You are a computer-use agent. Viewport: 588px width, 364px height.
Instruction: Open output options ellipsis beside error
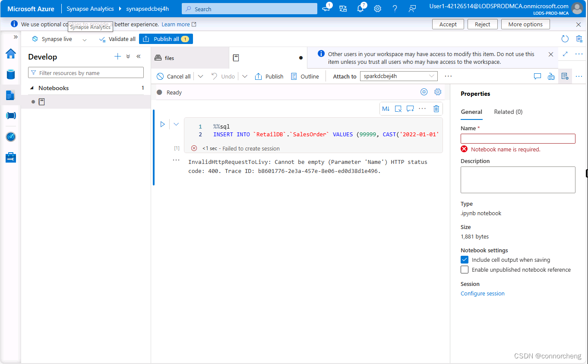click(176, 160)
